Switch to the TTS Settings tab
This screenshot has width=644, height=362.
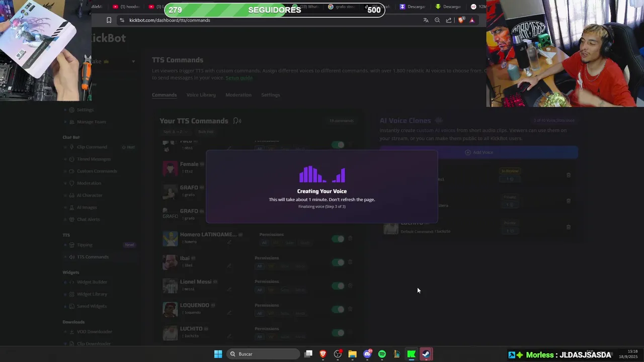point(270,95)
